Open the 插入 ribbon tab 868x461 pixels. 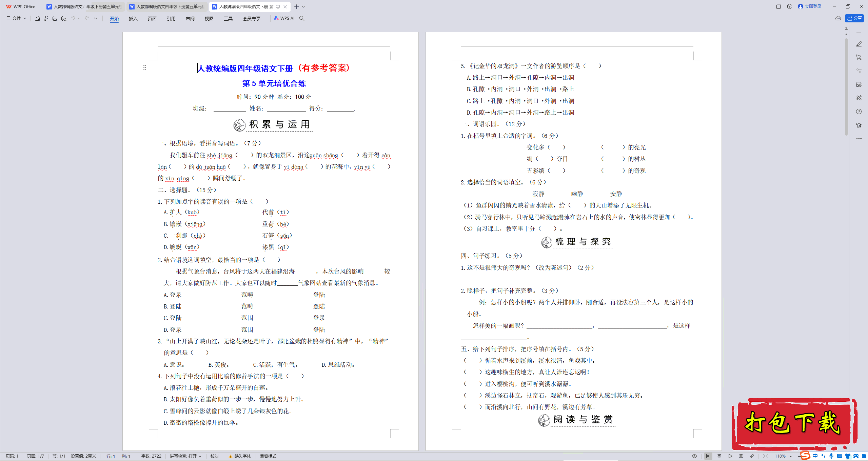pyautogui.click(x=133, y=19)
